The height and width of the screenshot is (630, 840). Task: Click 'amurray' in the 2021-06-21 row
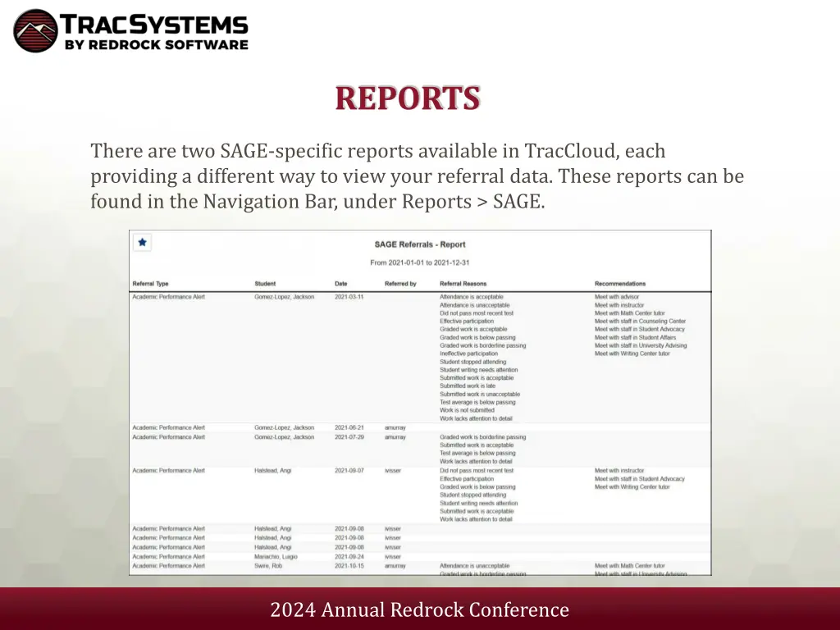(x=395, y=427)
